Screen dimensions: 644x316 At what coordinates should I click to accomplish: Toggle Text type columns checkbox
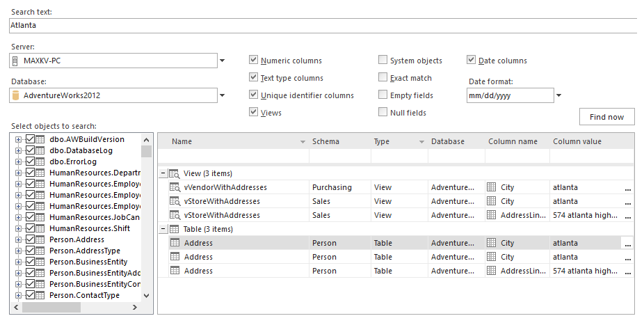pyautogui.click(x=253, y=77)
